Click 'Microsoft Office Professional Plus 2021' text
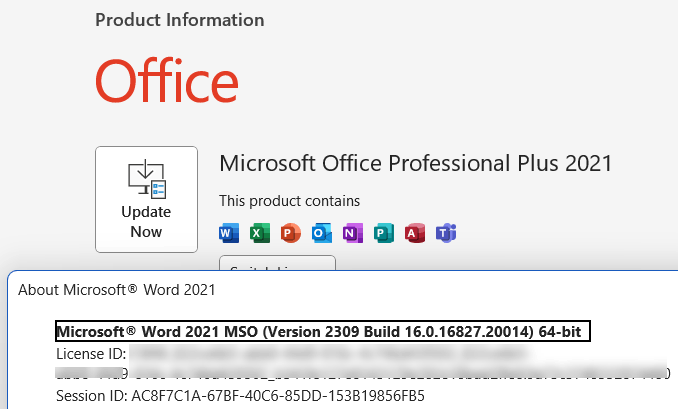The height and width of the screenshot is (409, 678). pyautogui.click(x=416, y=163)
